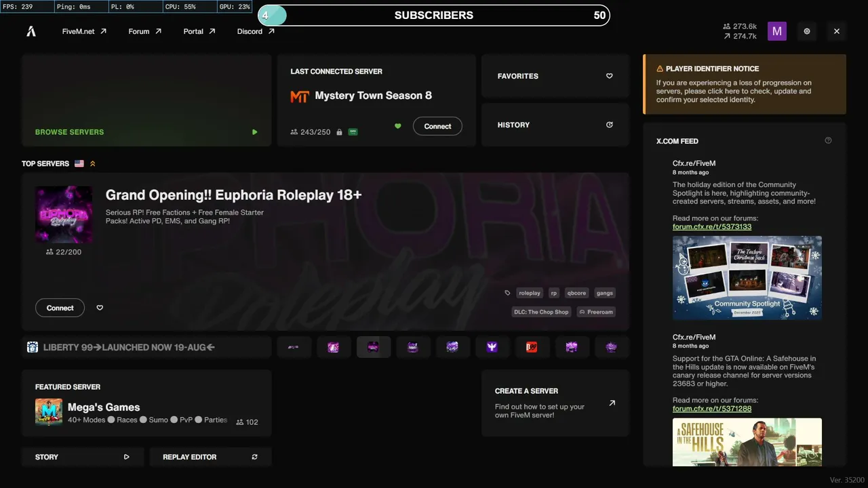Select the last server icon in the carousel
The width and height of the screenshot is (868, 488).
611,347
